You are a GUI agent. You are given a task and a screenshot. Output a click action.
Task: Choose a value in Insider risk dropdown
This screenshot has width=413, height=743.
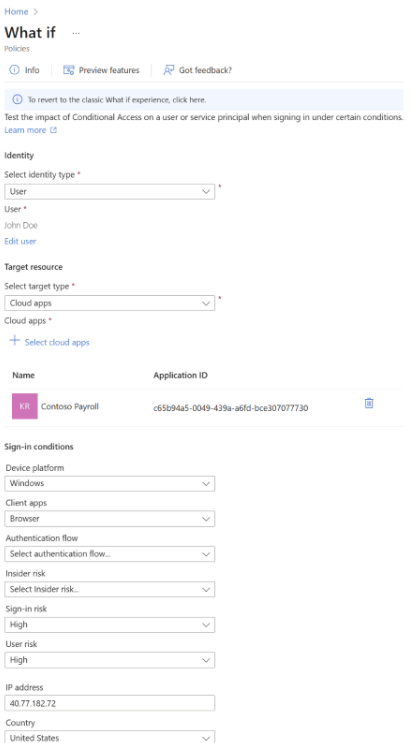pos(109,589)
